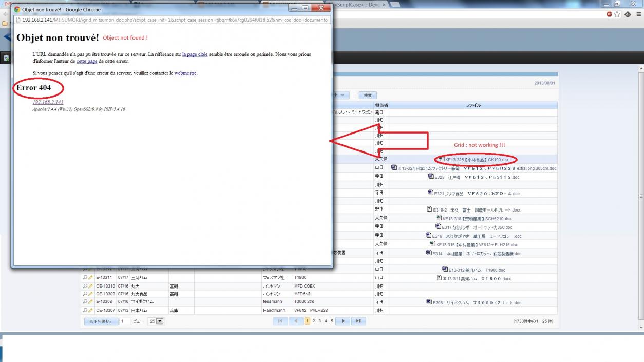
Task: Click the document icon next to E321
Action: pyautogui.click(x=430, y=193)
